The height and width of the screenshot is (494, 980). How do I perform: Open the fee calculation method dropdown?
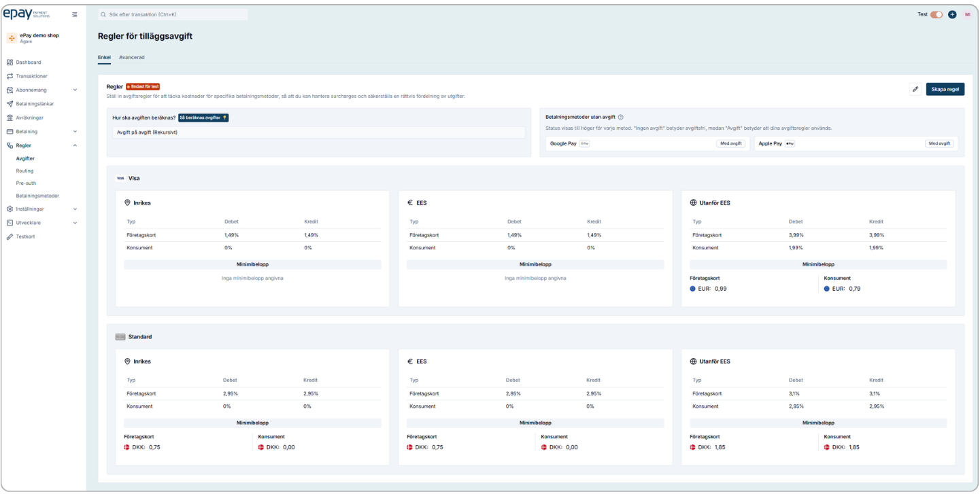point(318,133)
